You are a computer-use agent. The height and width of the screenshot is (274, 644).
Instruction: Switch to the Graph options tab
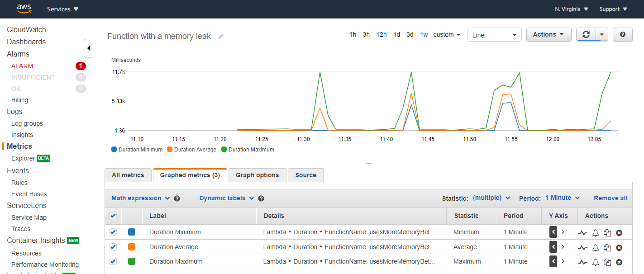click(257, 175)
